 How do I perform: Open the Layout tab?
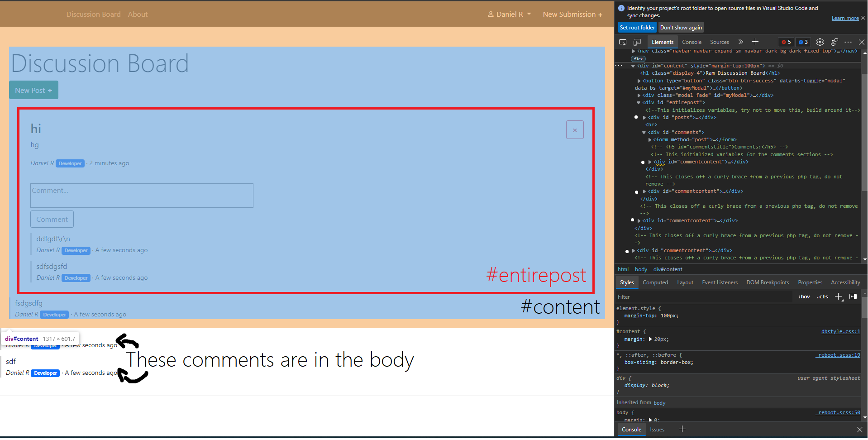pyautogui.click(x=685, y=282)
